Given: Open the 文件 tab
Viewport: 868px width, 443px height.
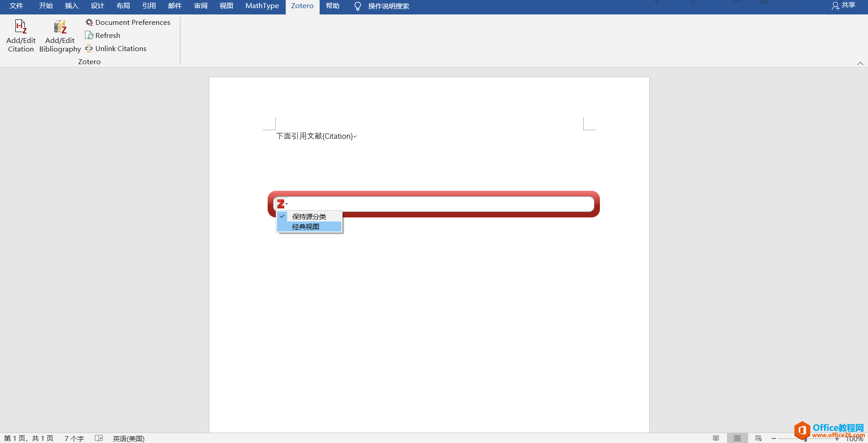Looking at the screenshot, I should click(x=16, y=6).
